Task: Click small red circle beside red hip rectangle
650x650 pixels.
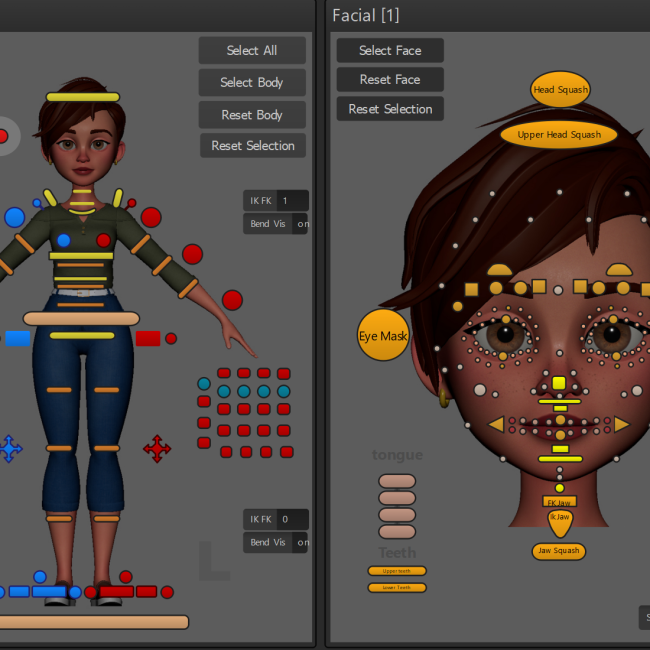Action: click(171, 338)
